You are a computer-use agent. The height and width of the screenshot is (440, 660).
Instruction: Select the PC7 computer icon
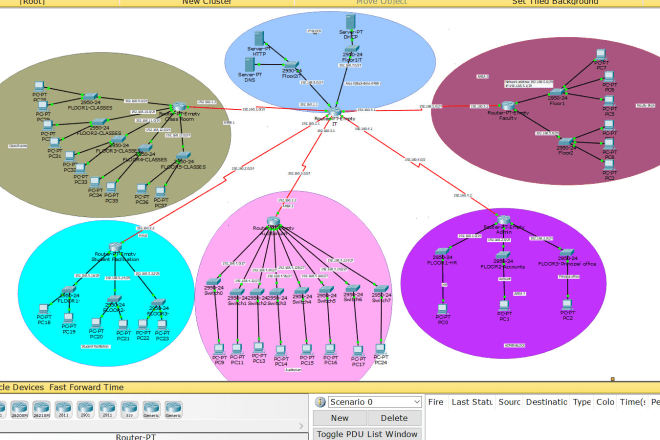click(601, 54)
